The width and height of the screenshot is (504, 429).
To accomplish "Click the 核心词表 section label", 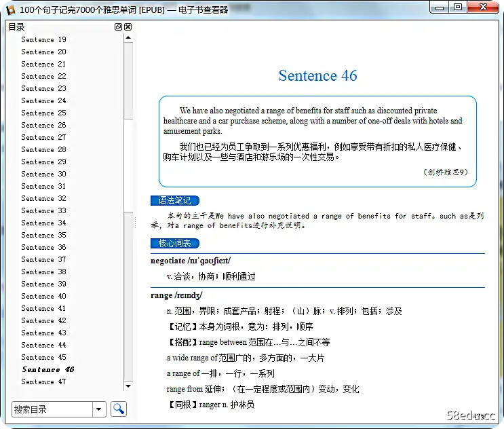I will coord(175,244).
